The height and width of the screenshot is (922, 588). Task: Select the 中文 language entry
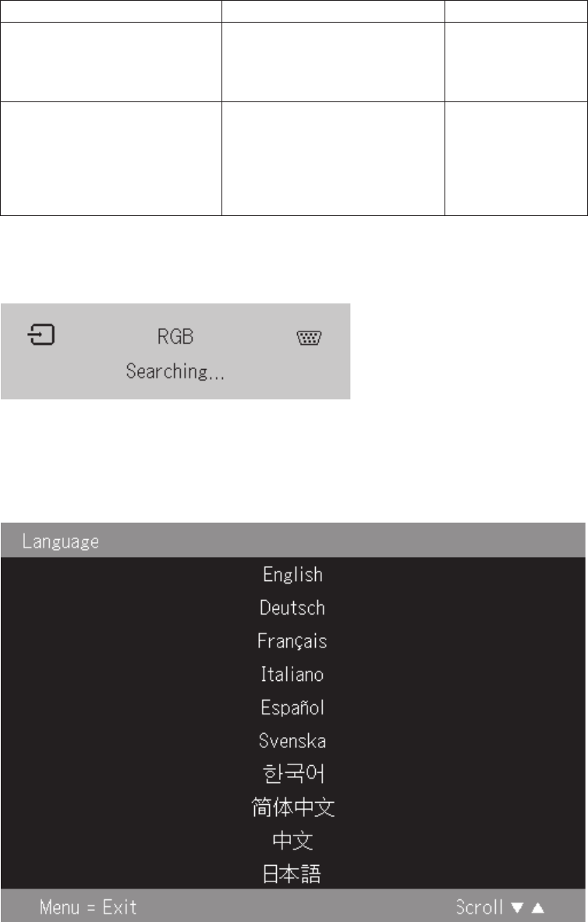pos(292,842)
